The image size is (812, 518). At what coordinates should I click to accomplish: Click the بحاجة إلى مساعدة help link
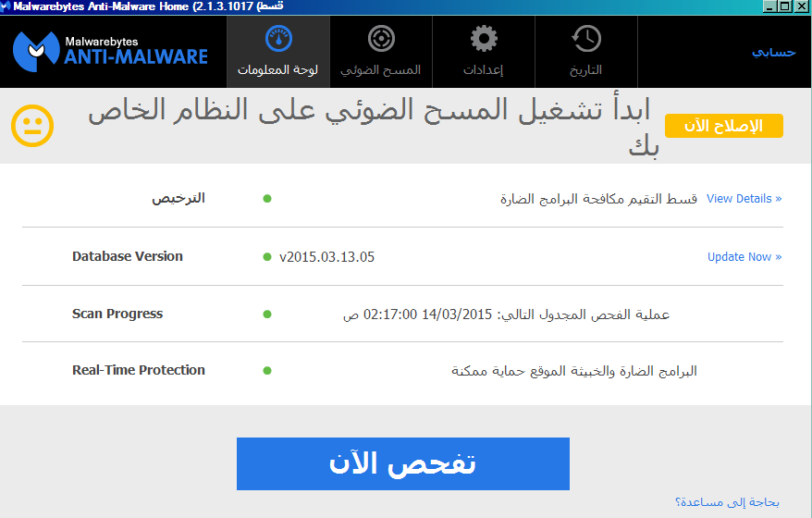tap(727, 502)
